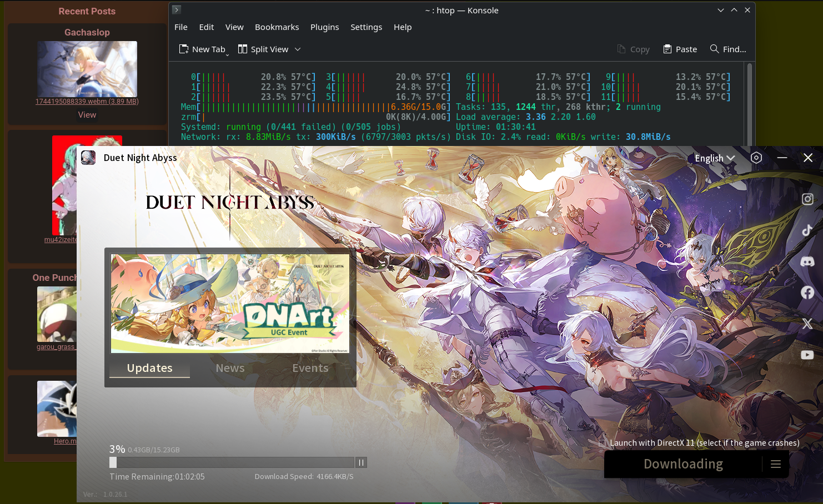
Task: Click the hamburger menu beside Downloading
Action: 776,464
